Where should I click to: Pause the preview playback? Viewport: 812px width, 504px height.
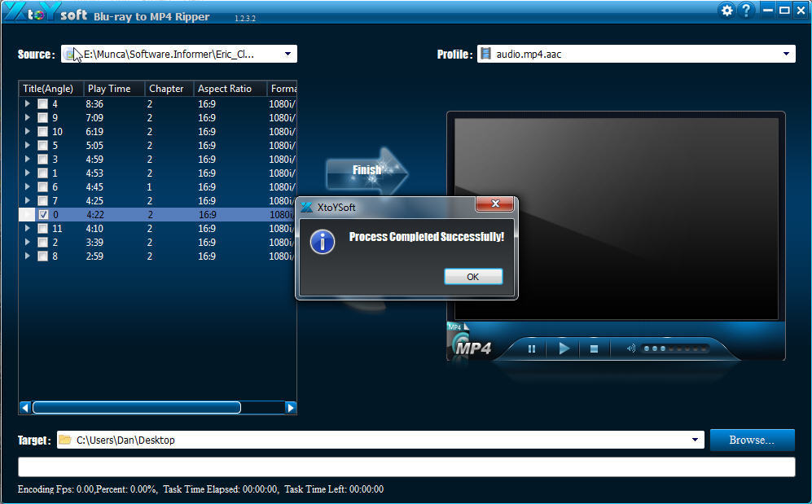point(531,348)
